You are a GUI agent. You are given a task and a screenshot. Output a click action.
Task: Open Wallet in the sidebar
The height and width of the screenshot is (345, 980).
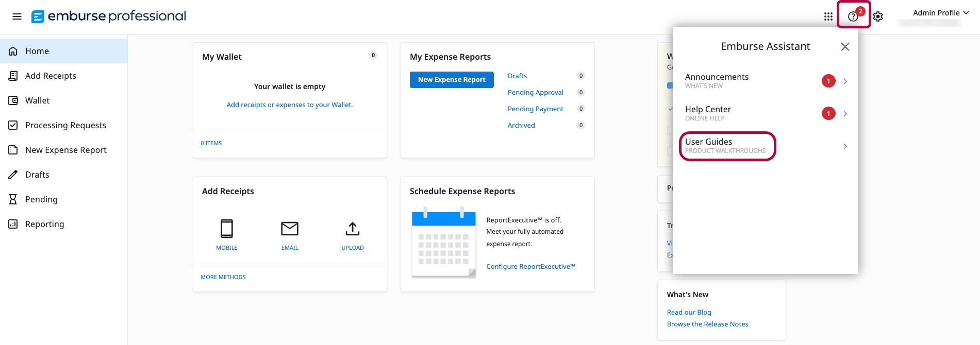pyautogui.click(x=64, y=100)
